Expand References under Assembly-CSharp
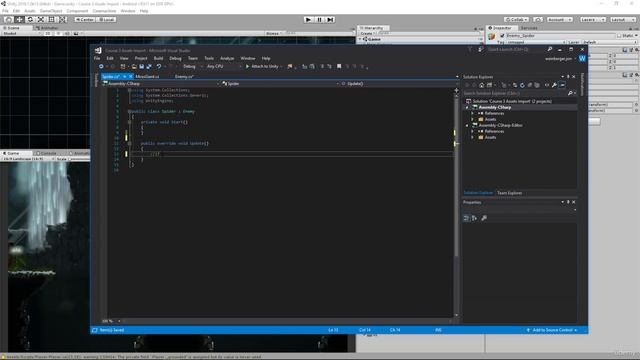 coord(473,113)
